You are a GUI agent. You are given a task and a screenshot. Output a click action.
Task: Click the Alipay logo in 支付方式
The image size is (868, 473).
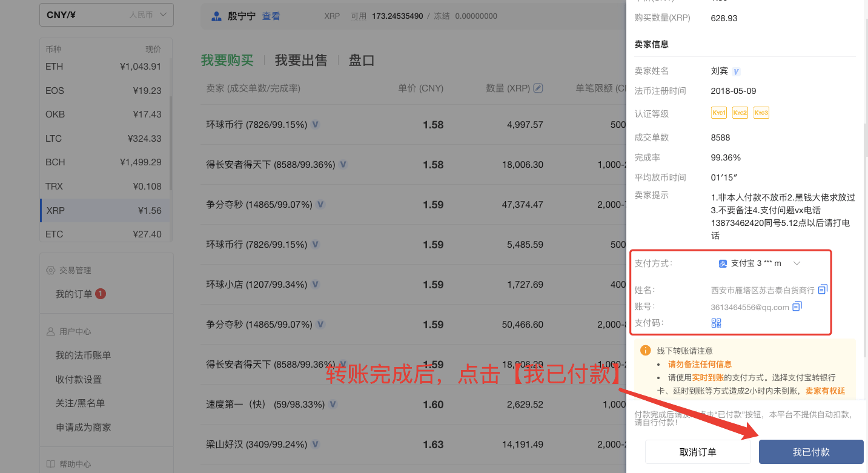click(723, 263)
